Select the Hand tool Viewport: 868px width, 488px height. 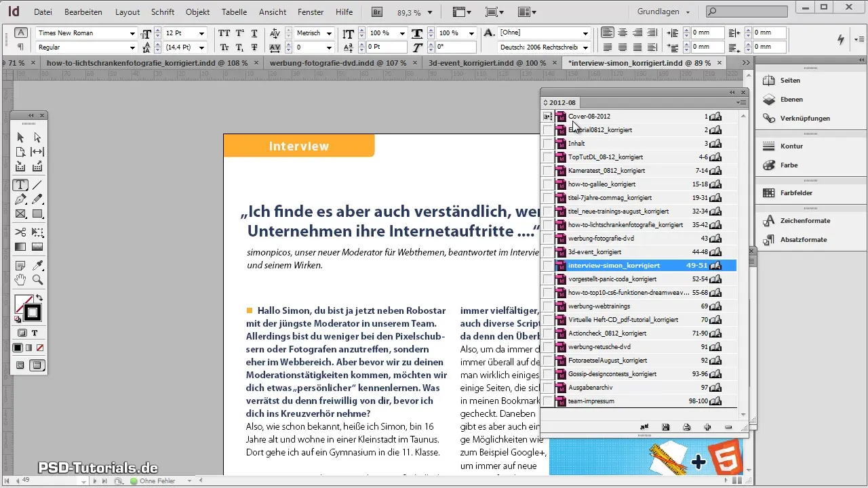[20, 279]
